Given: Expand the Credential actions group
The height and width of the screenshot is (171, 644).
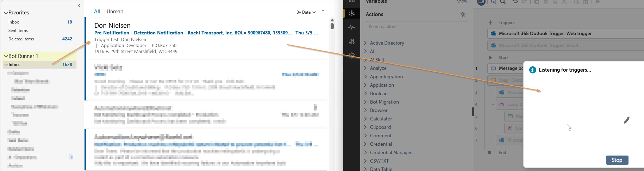Looking at the screenshot, I should 365,144.
